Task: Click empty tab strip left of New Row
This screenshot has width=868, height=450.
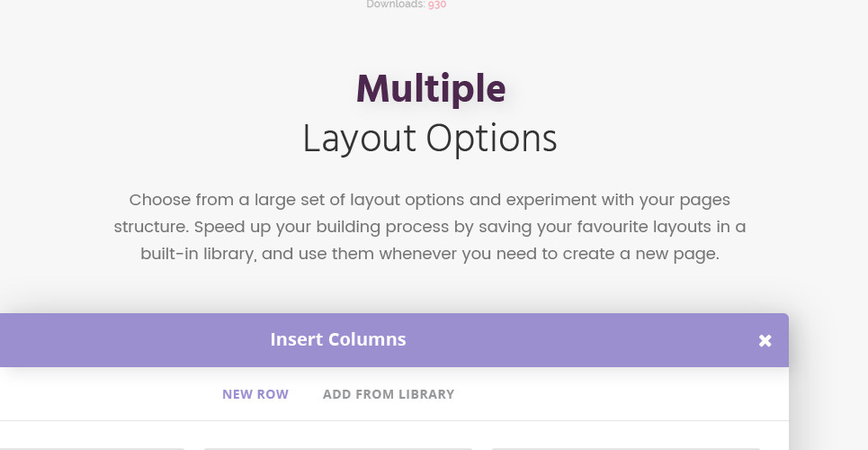Action: point(111,394)
